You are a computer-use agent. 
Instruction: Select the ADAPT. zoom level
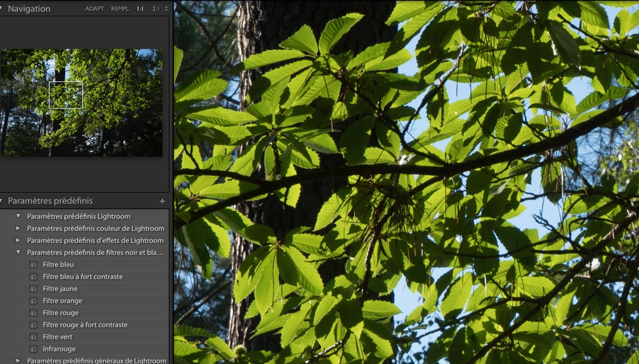(x=95, y=8)
